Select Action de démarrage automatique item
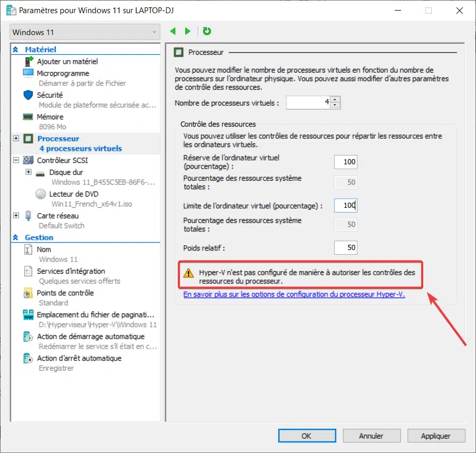Viewport: 476px width, 453px height. 91,336
